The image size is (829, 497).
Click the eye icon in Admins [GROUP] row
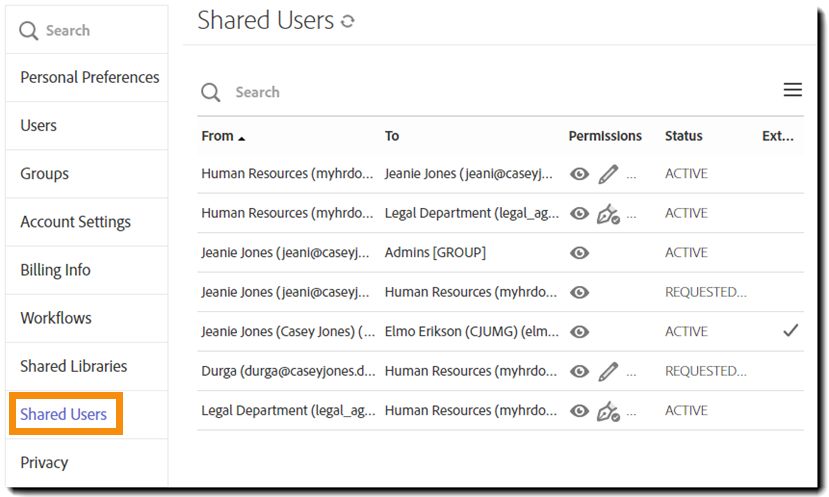tap(579, 253)
